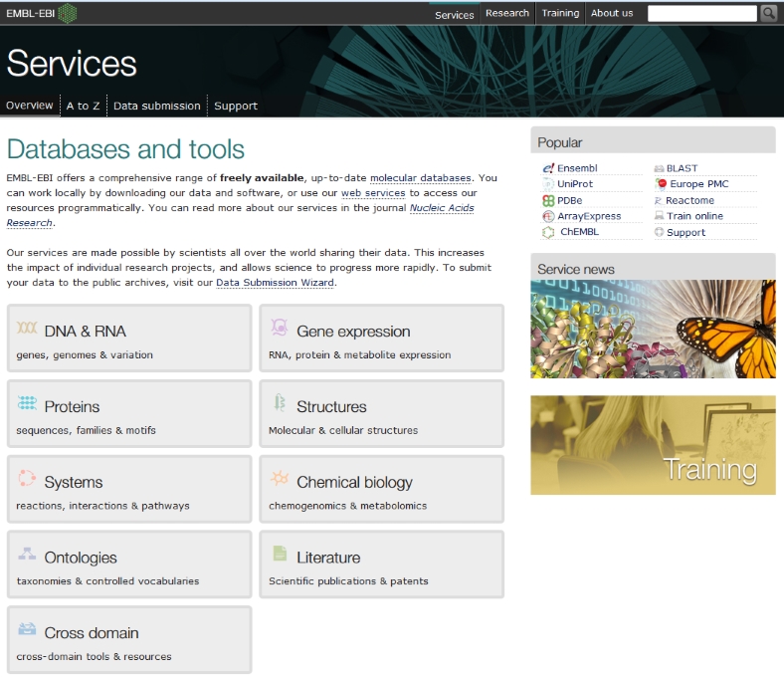This screenshot has height=678, width=784.
Task: Click the Cross domain icon
Action: click(x=27, y=630)
